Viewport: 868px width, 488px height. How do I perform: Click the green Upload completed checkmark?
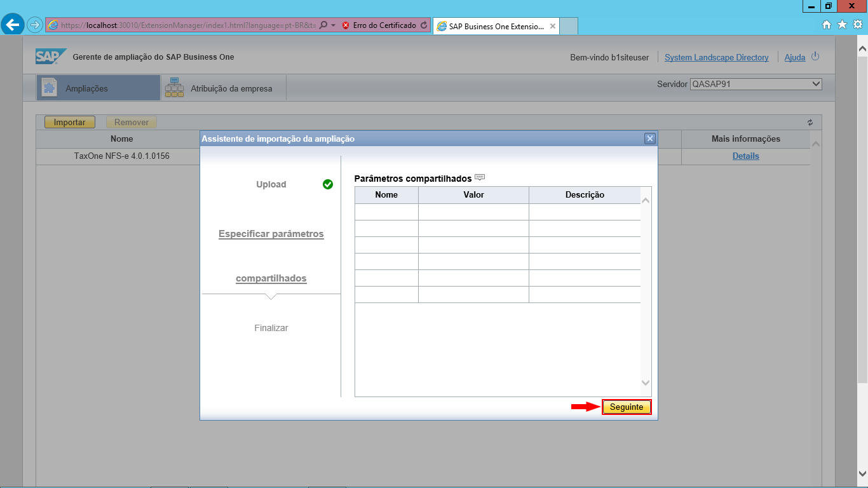pyautogui.click(x=328, y=184)
